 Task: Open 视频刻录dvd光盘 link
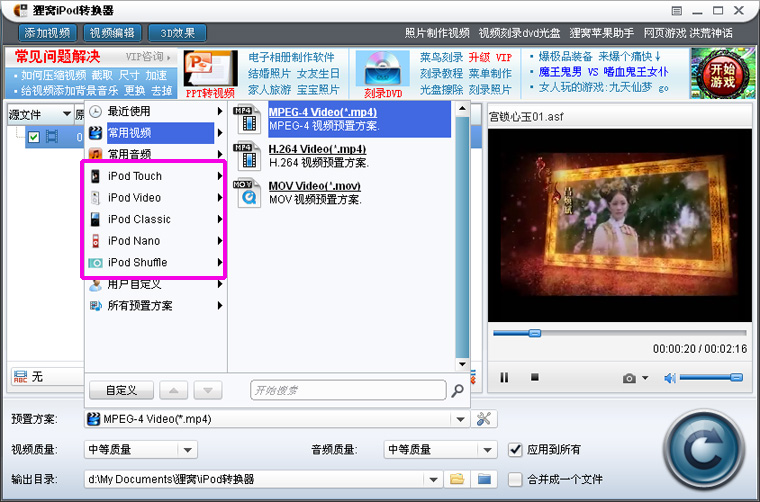click(519, 33)
